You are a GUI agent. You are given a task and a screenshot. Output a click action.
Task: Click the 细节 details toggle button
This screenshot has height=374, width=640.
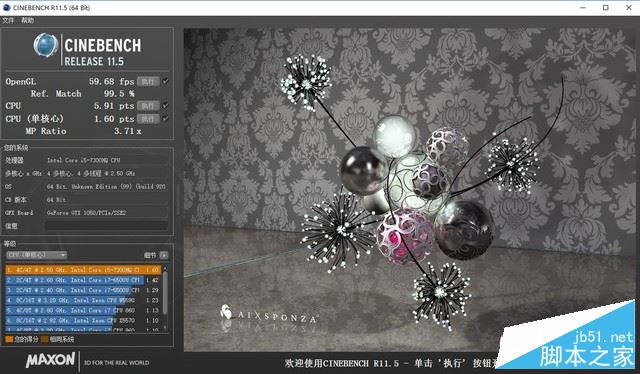pyautogui.click(x=164, y=255)
